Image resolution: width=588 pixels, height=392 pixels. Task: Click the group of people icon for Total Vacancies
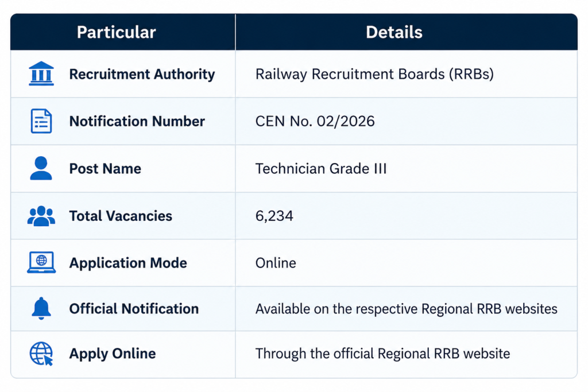point(41,216)
